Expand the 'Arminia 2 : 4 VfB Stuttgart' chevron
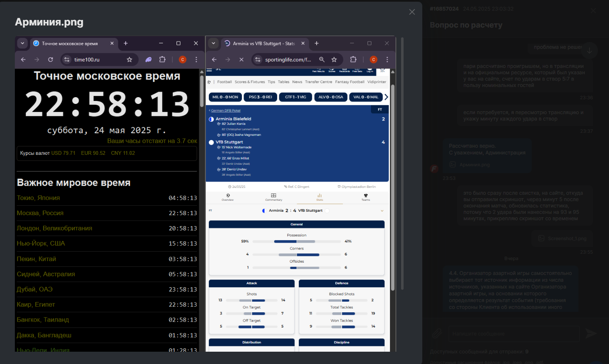 [382, 211]
